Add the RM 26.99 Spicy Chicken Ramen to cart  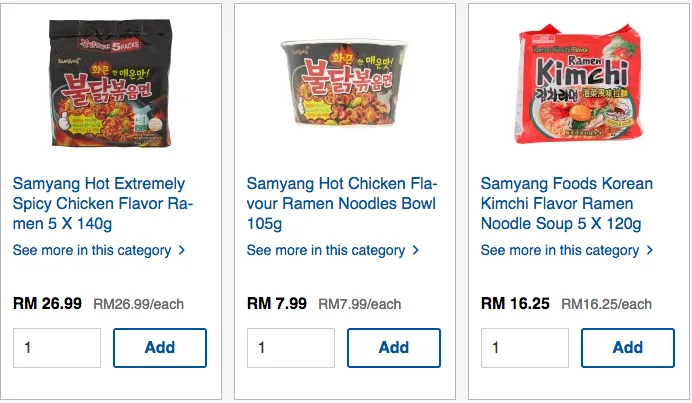tap(160, 348)
